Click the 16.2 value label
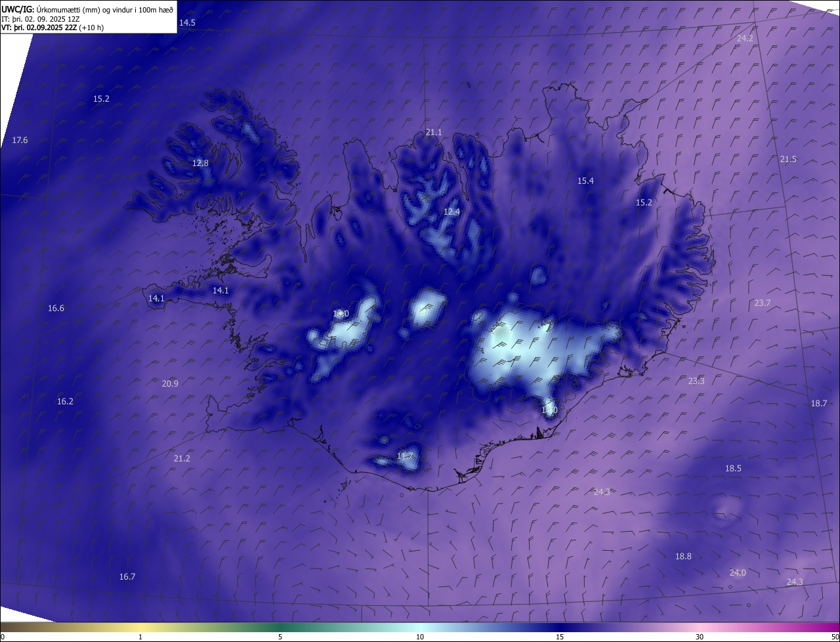The width and height of the screenshot is (840, 642). [x=65, y=402]
